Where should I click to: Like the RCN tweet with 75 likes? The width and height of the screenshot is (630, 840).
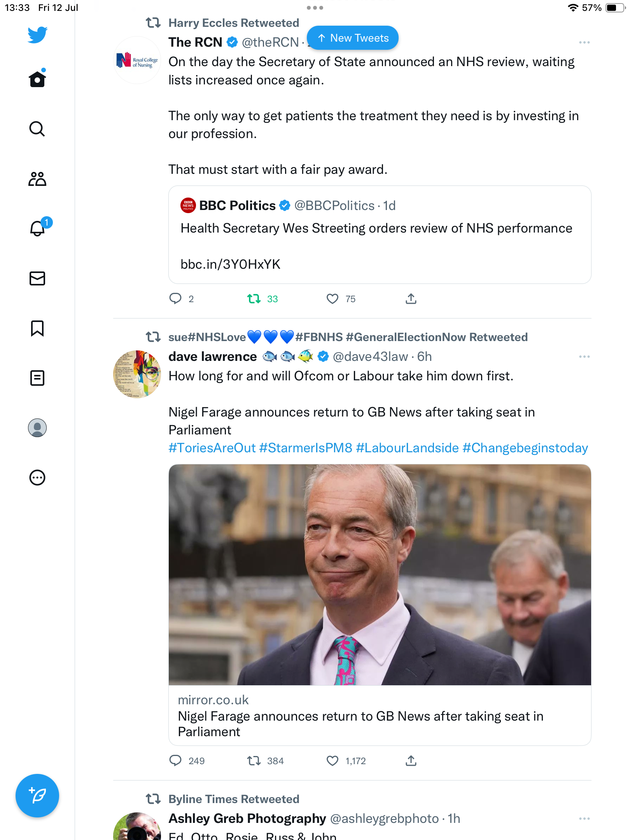tap(332, 299)
